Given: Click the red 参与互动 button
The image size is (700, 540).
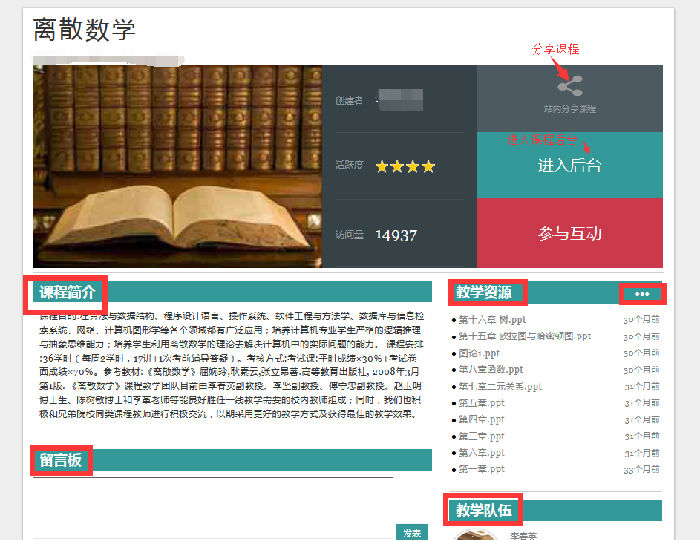Looking at the screenshot, I should 569,233.
